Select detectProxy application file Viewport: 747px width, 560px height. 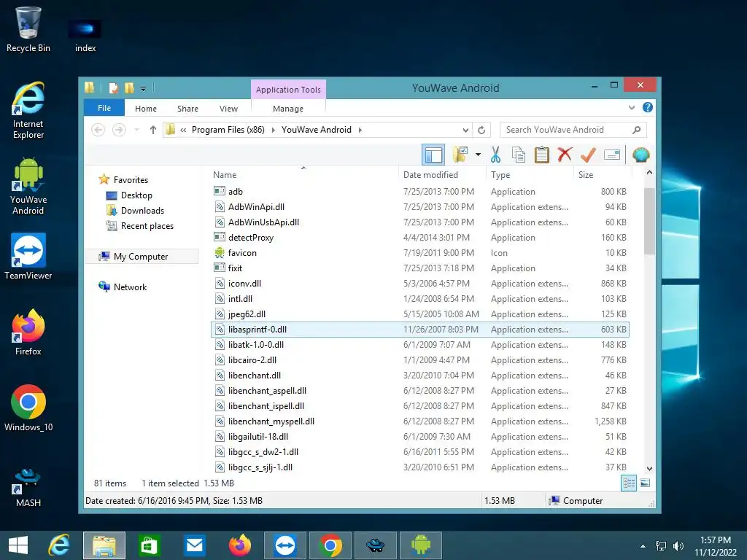(x=419, y=238)
